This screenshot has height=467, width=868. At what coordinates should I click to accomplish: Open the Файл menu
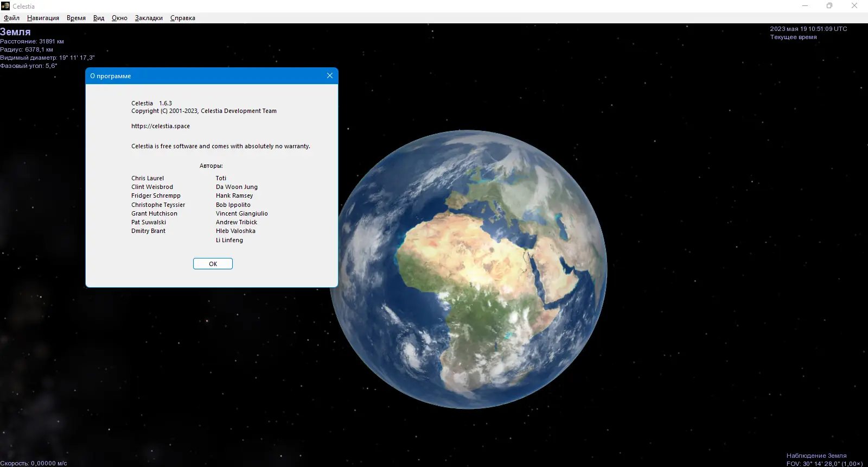click(x=11, y=18)
